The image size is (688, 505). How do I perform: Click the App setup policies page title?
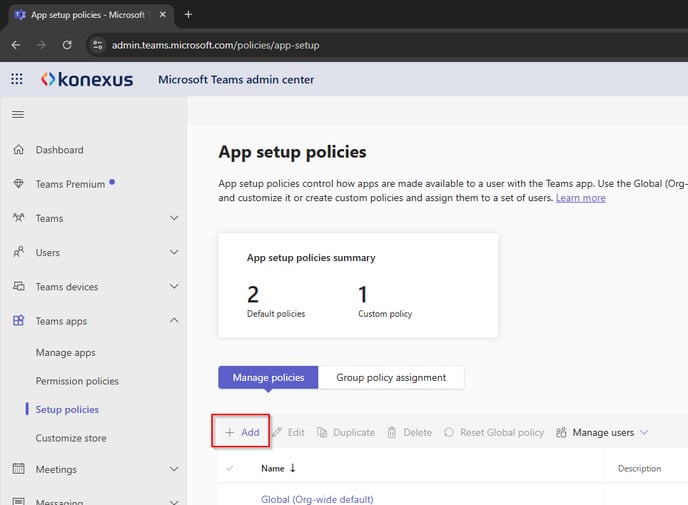(292, 152)
